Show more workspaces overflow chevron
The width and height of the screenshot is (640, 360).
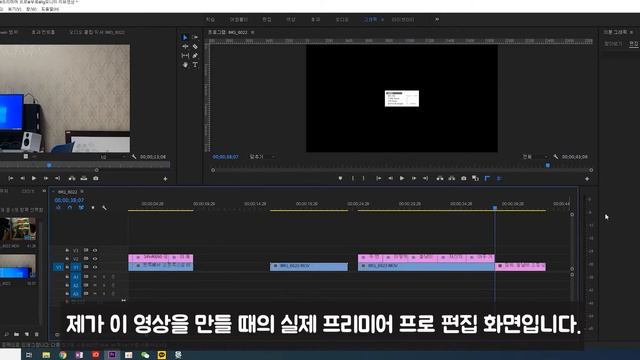(437, 20)
